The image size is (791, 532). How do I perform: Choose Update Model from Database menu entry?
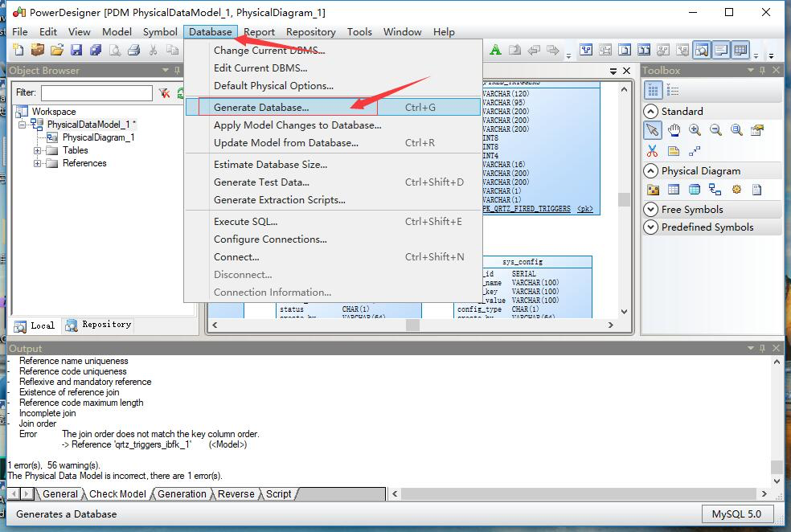(333, 143)
